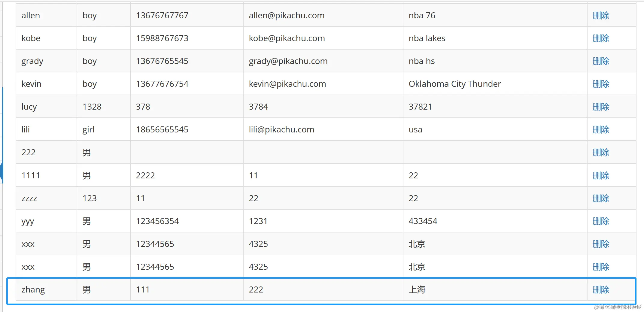Click email lili@pikachu.com
Viewport: 644px width, 312px height.
(x=281, y=129)
